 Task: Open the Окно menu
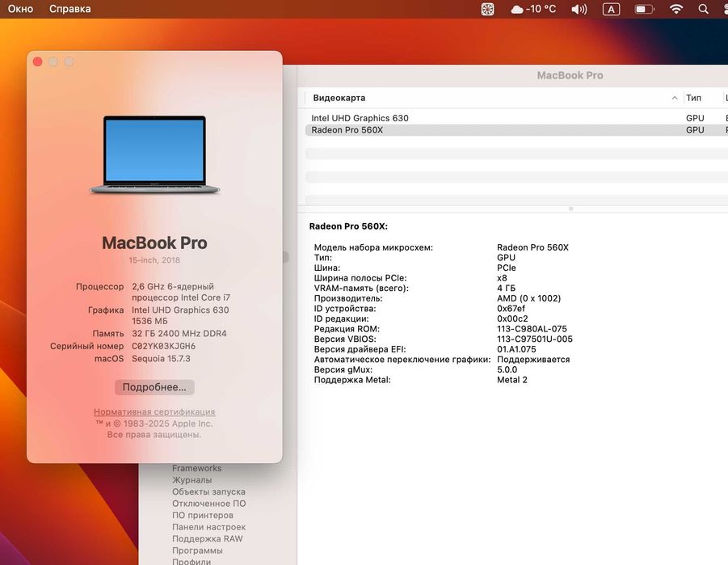[x=20, y=9]
